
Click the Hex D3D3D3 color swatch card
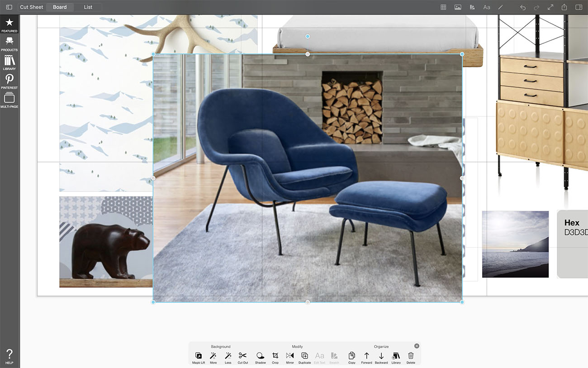coord(572,244)
